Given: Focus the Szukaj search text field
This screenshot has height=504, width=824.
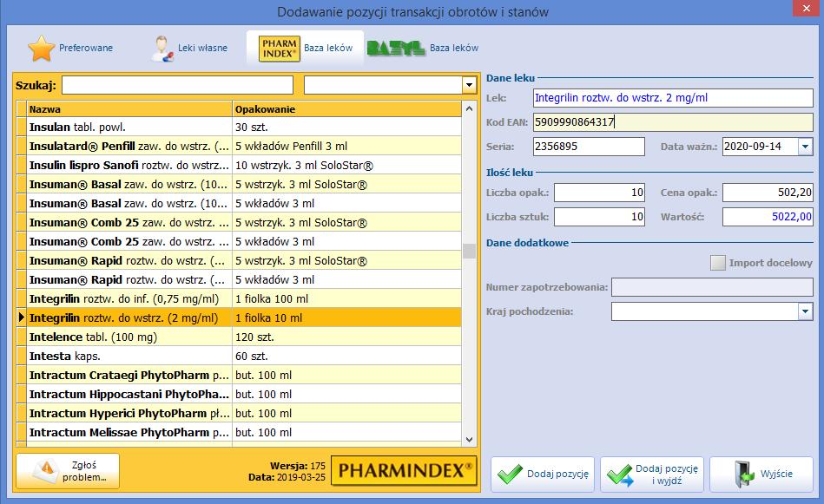Looking at the screenshot, I should coord(178,85).
